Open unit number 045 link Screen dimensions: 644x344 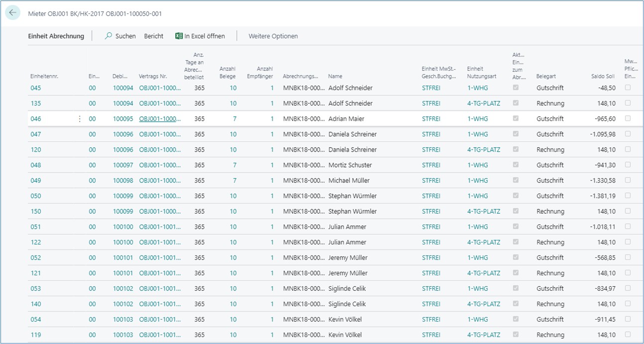tap(36, 88)
